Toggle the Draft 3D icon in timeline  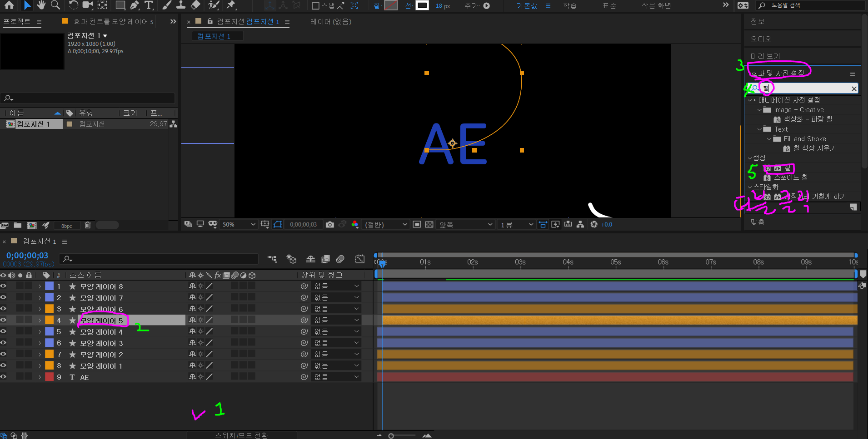point(291,259)
